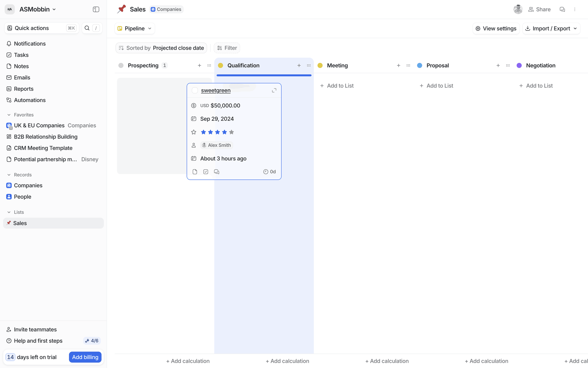Click the Share button
The width and height of the screenshot is (588, 368).
coord(539,9)
